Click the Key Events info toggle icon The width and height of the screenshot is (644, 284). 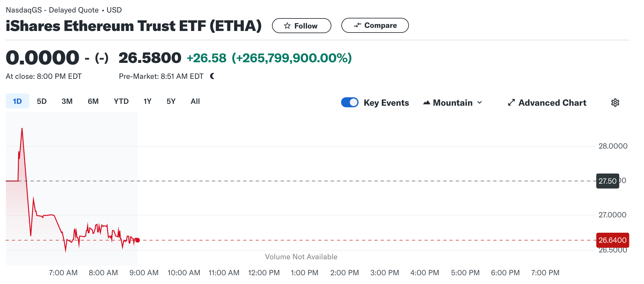[x=350, y=102]
